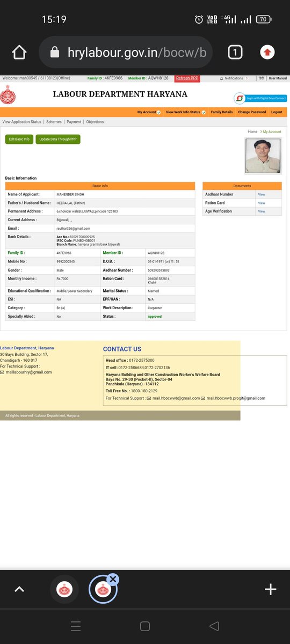Click the Approved status text
This screenshot has width=290, height=644.
coord(155,317)
